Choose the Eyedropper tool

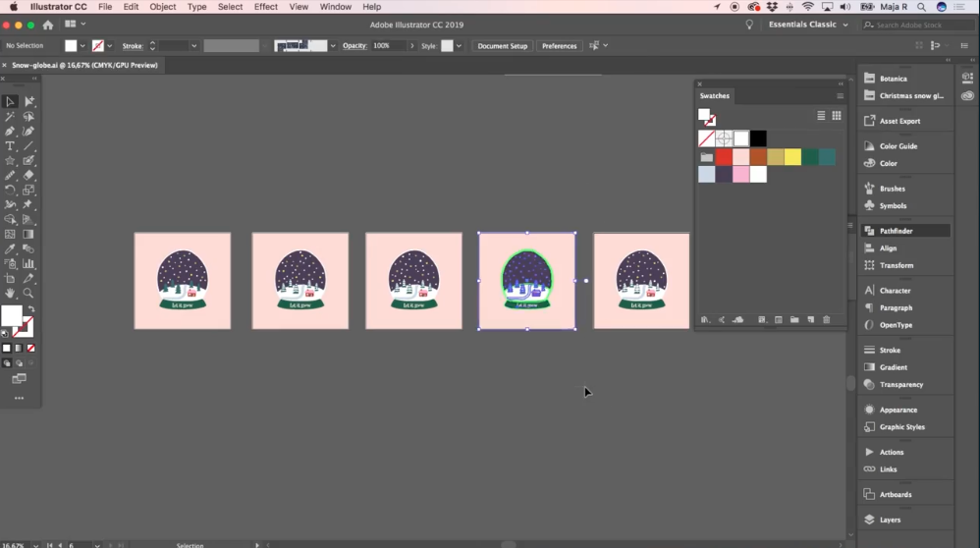coord(10,249)
